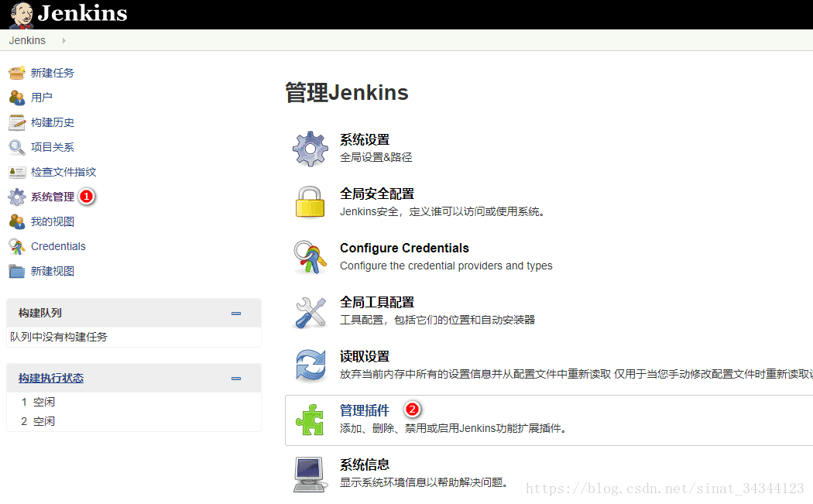Click the computer monitor 系统信息 icon

click(x=310, y=475)
